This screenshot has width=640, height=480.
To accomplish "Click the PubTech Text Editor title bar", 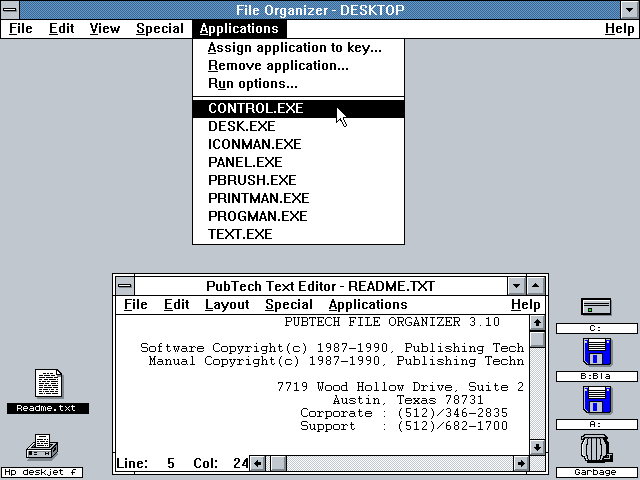I will click(320, 286).
